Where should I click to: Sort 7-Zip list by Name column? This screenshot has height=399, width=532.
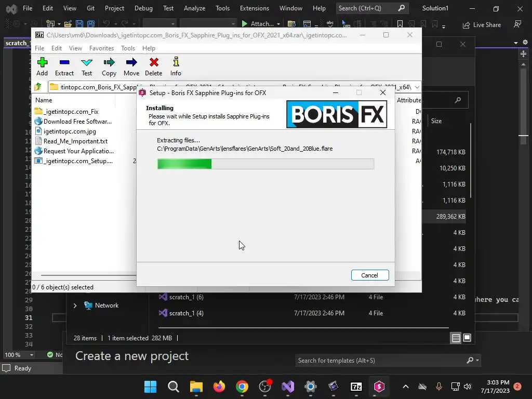click(44, 100)
